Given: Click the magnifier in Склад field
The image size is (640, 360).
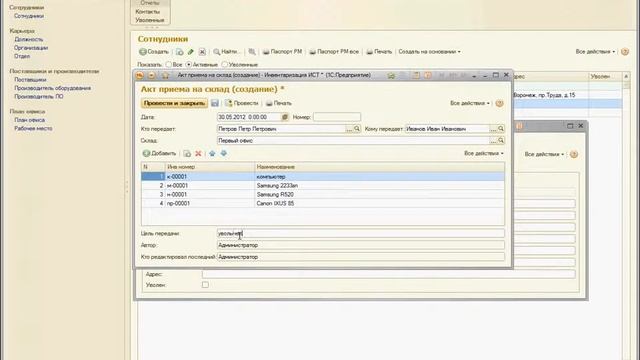Looking at the screenshot, I should point(501,140).
